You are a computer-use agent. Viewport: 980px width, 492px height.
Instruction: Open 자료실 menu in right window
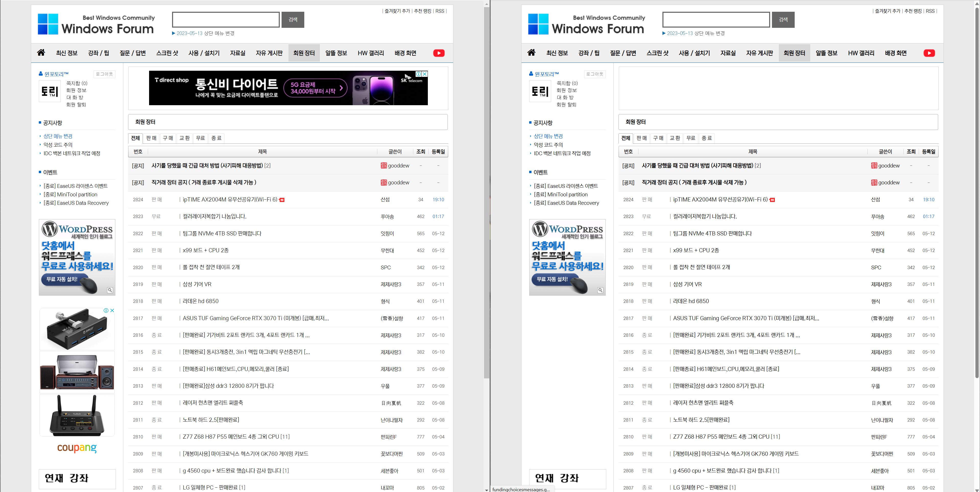pyautogui.click(x=728, y=53)
